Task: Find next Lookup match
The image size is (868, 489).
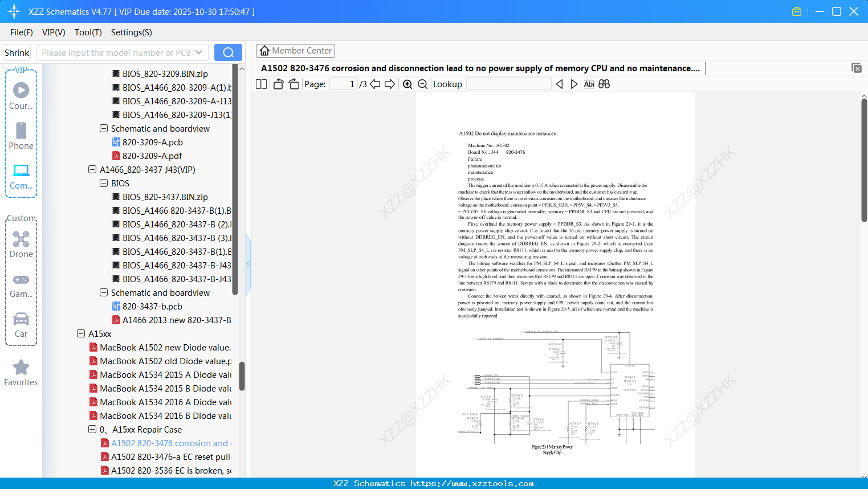Action: click(574, 84)
